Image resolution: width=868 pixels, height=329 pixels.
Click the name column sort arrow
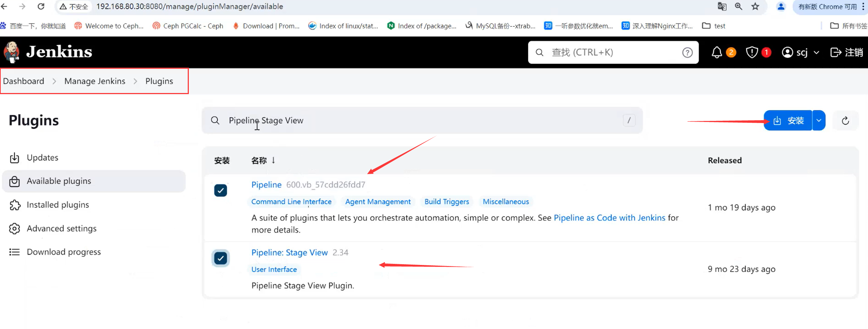[x=273, y=160]
